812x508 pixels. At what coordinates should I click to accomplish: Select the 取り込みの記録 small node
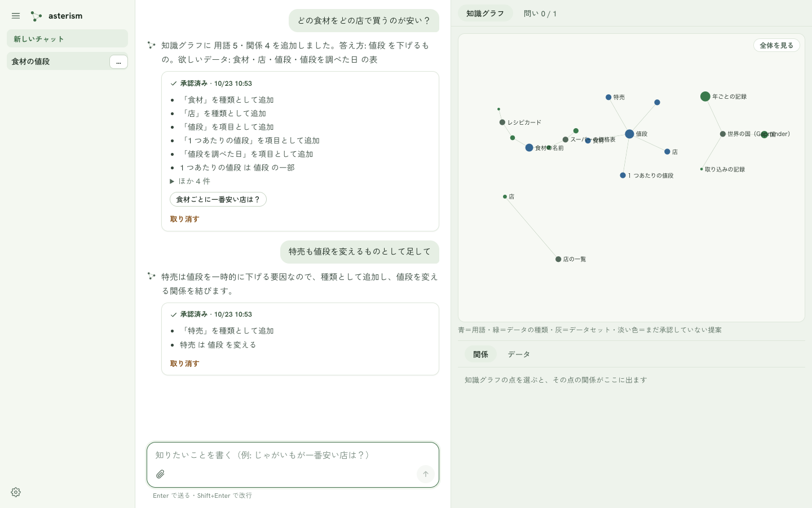(x=701, y=169)
